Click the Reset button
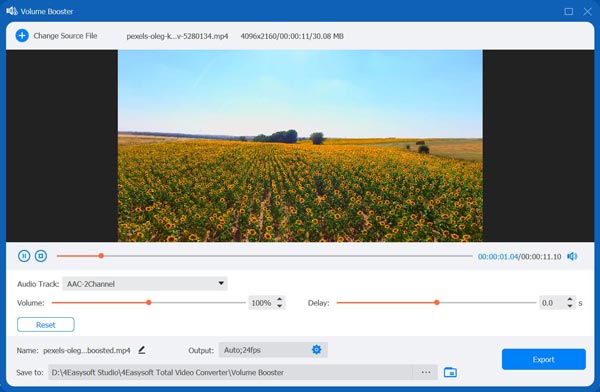 click(46, 325)
